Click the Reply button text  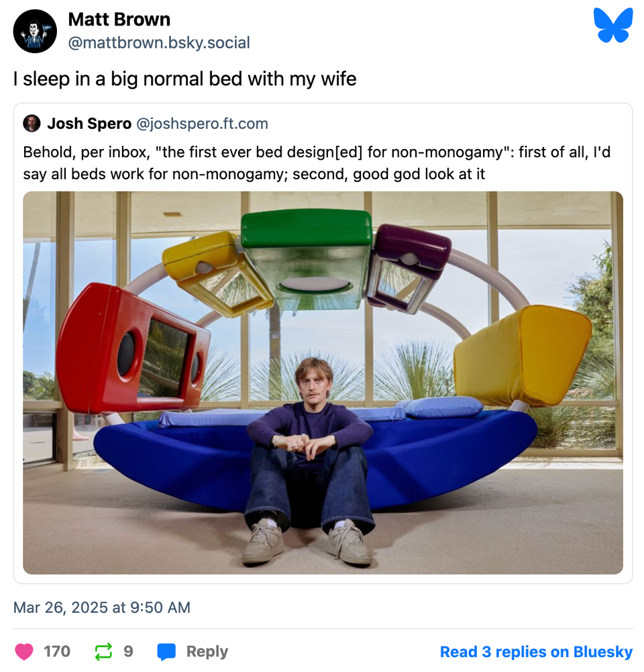coord(207,651)
